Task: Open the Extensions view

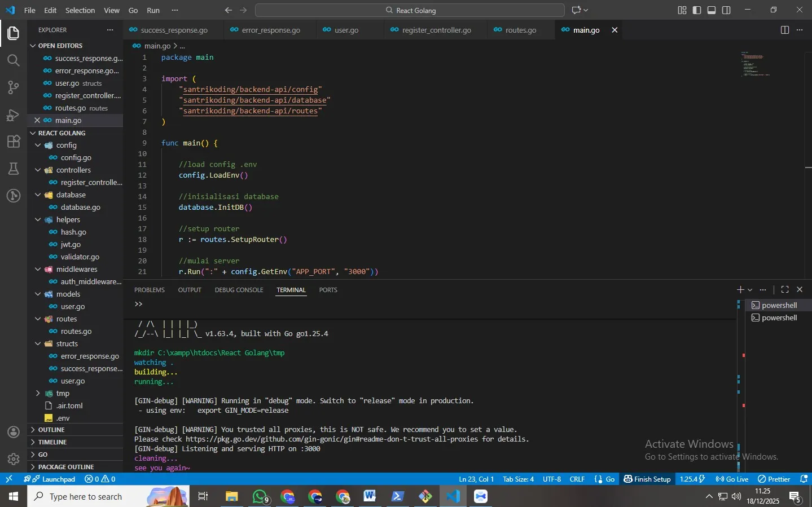Action: tap(14, 142)
